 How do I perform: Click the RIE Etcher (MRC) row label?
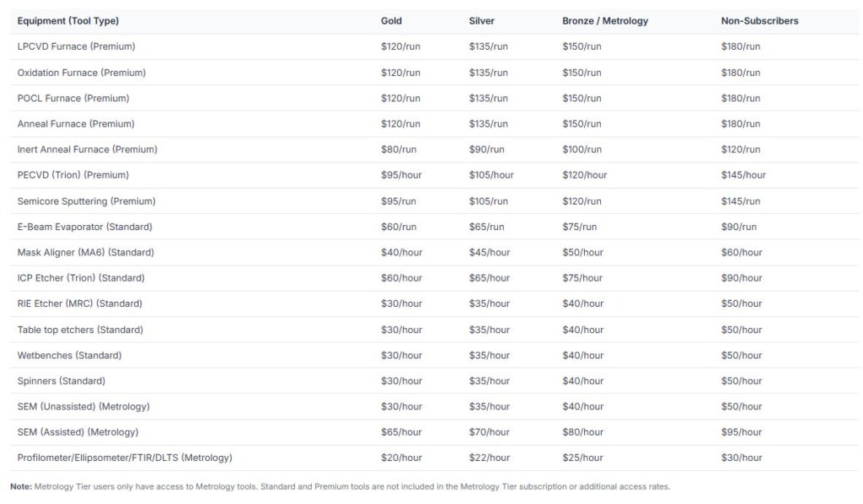point(80,303)
